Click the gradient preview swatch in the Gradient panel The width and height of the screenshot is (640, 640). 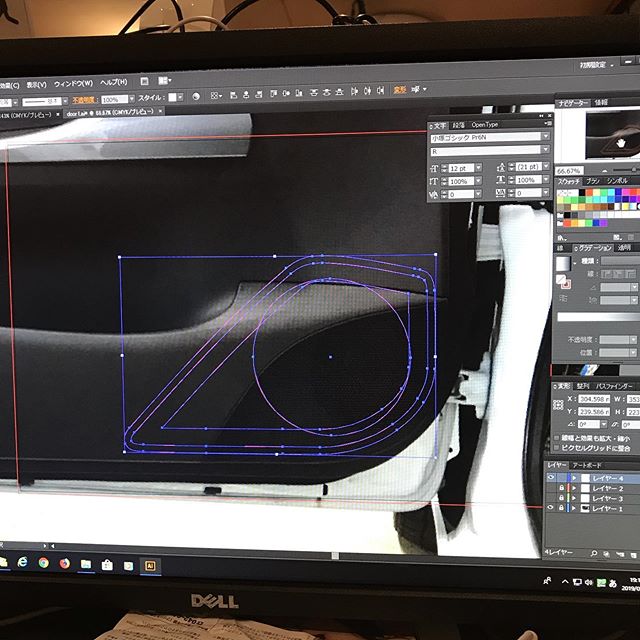coord(563,264)
